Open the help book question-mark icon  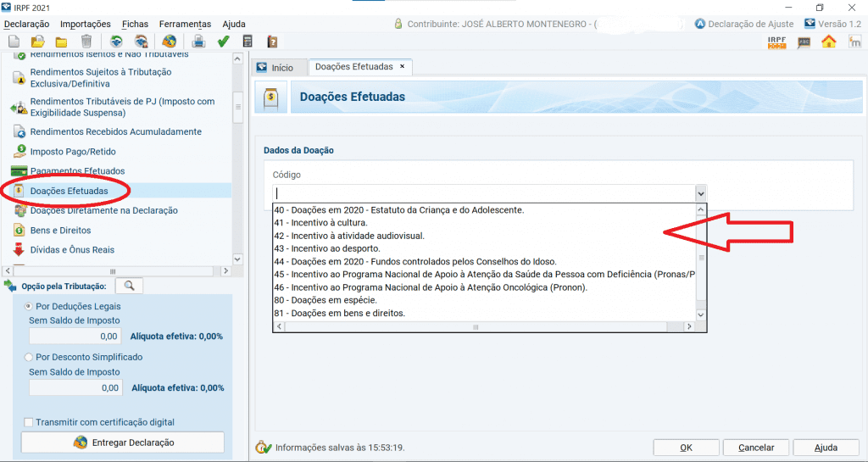pyautogui.click(x=272, y=41)
